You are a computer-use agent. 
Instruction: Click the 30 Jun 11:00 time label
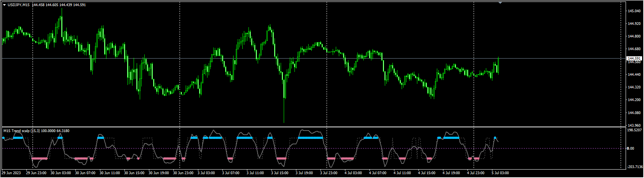pos(110,173)
